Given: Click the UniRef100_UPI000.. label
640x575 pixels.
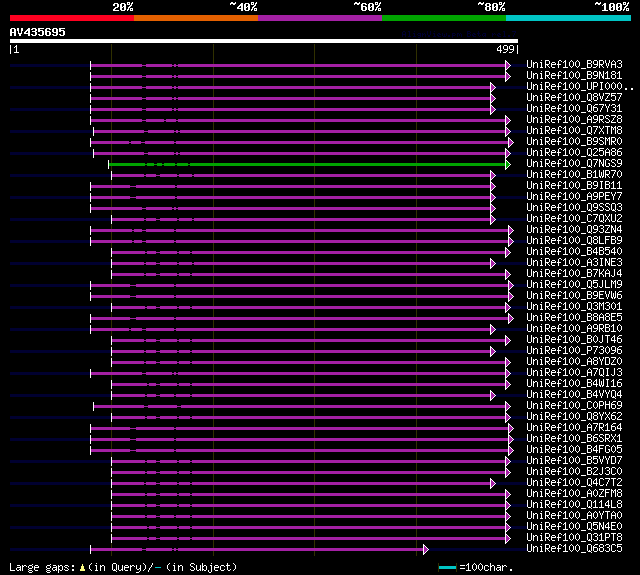Looking at the screenshot, I should click(x=580, y=87).
